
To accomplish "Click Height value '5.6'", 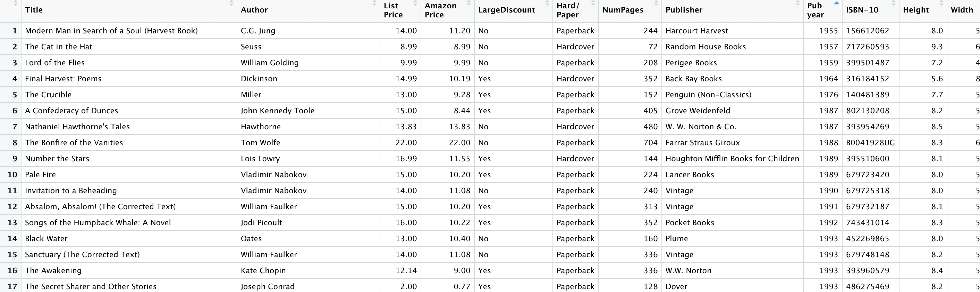I will click(x=937, y=79).
